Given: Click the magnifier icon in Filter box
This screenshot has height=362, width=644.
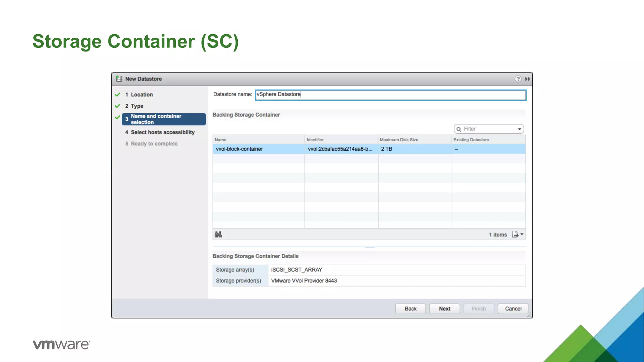Looking at the screenshot, I should (x=459, y=129).
